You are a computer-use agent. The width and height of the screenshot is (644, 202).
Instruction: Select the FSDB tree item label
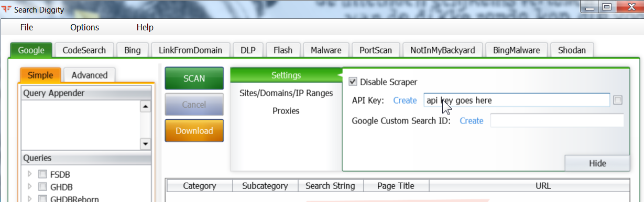point(60,175)
